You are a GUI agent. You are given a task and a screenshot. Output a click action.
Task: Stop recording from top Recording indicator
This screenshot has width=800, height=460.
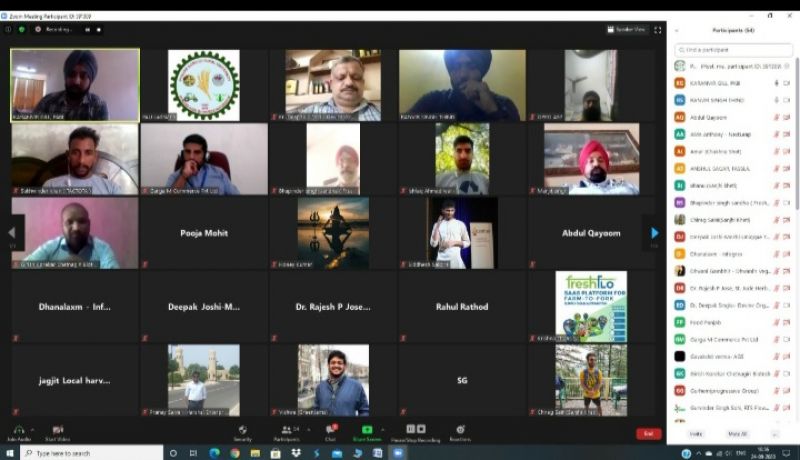98,30
